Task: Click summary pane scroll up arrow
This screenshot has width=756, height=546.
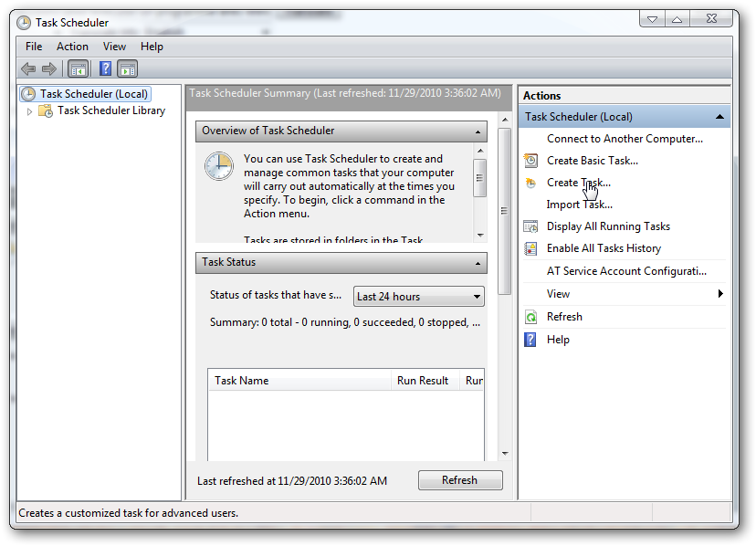Action: [505, 120]
